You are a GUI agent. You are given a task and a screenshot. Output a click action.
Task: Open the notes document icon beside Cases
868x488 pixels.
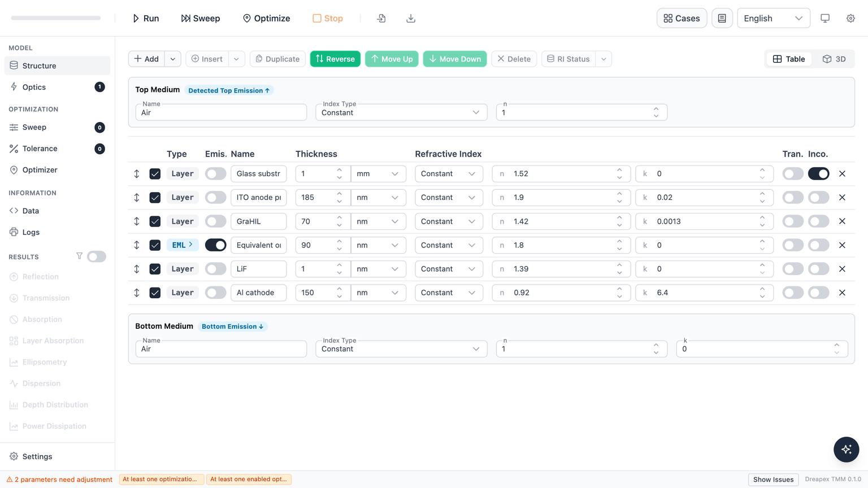(722, 19)
